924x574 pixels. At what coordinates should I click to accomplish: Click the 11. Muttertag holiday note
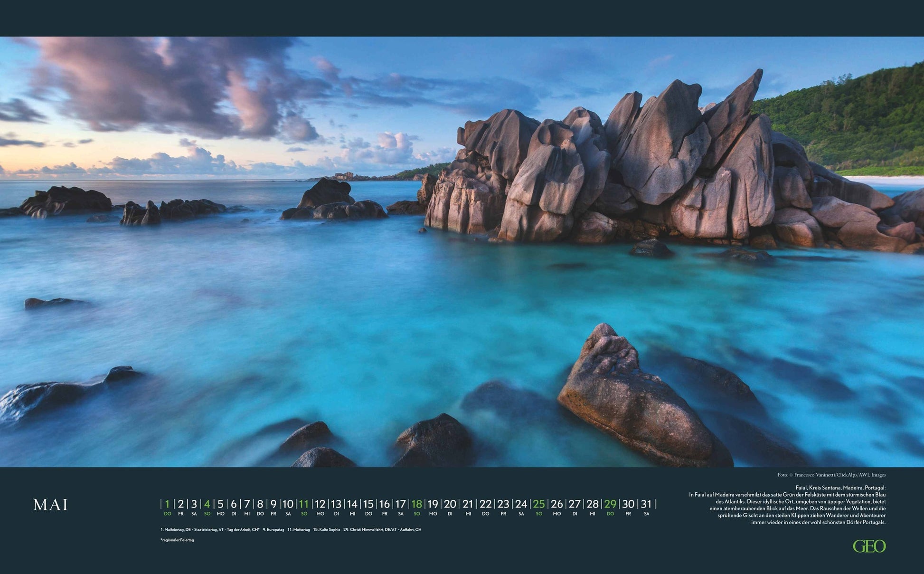298,529
